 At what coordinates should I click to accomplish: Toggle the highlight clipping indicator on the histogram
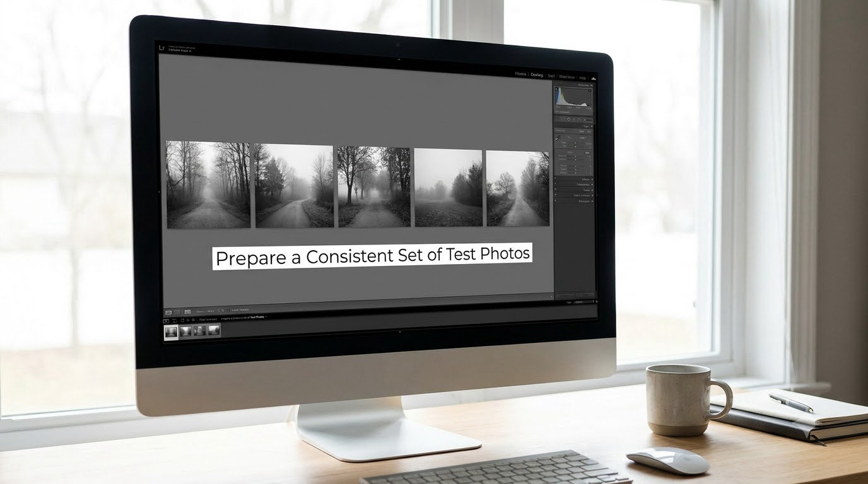click(x=590, y=91)
